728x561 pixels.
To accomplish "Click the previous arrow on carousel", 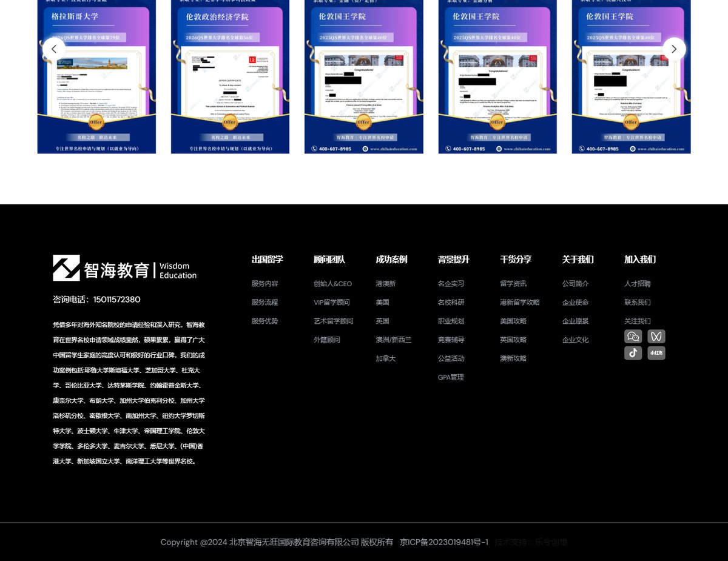I will pyautogui.click(x=54, y=49).
